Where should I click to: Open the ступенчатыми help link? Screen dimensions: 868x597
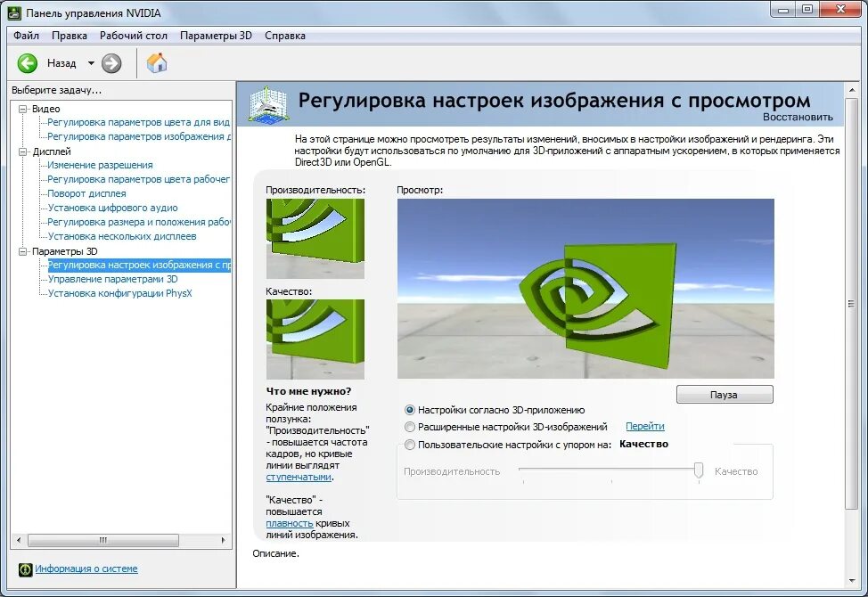(x=299, y=477)
